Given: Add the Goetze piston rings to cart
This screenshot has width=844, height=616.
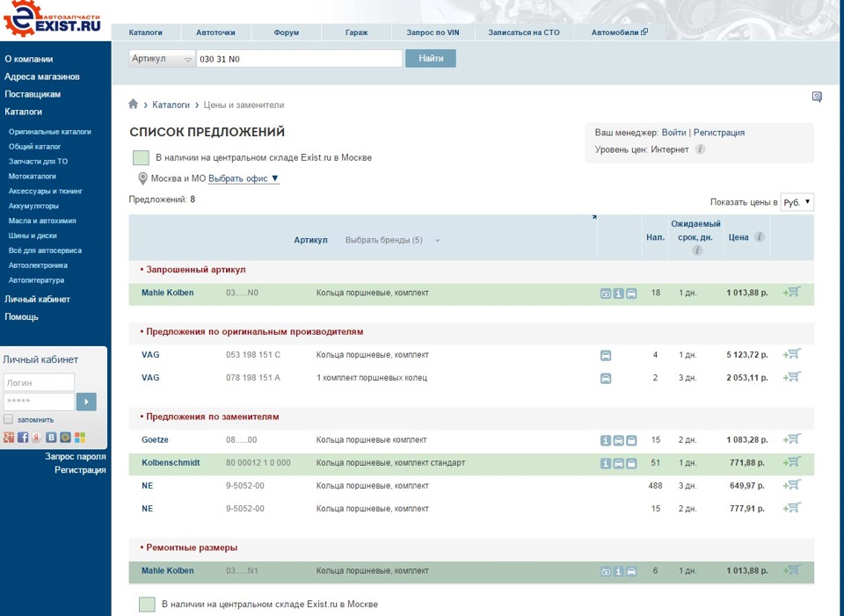Looking at the screenshot, I should tap(792, 439).
